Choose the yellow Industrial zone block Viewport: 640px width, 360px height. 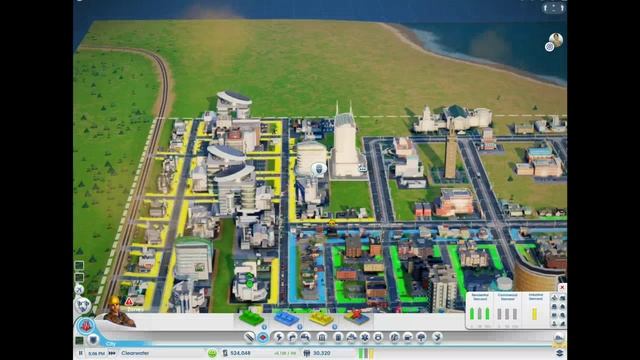click(321, 318)
